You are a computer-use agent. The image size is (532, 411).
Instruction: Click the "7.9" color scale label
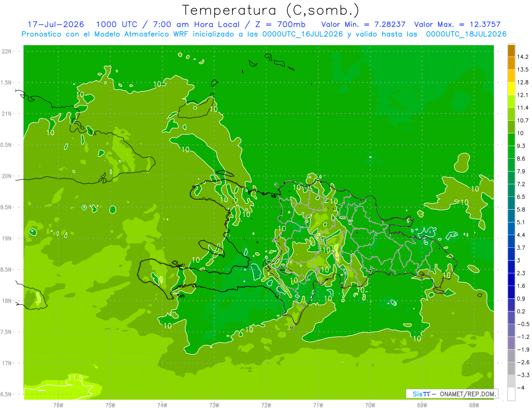(x=521, y=171)
